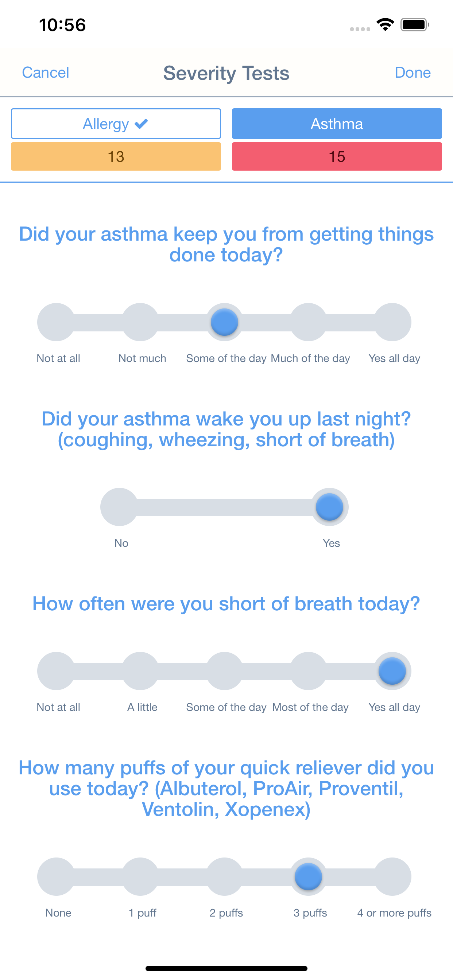453x980 pixels.
Task: Select 'Not much' on the first slider
Action: click(140, 322)
